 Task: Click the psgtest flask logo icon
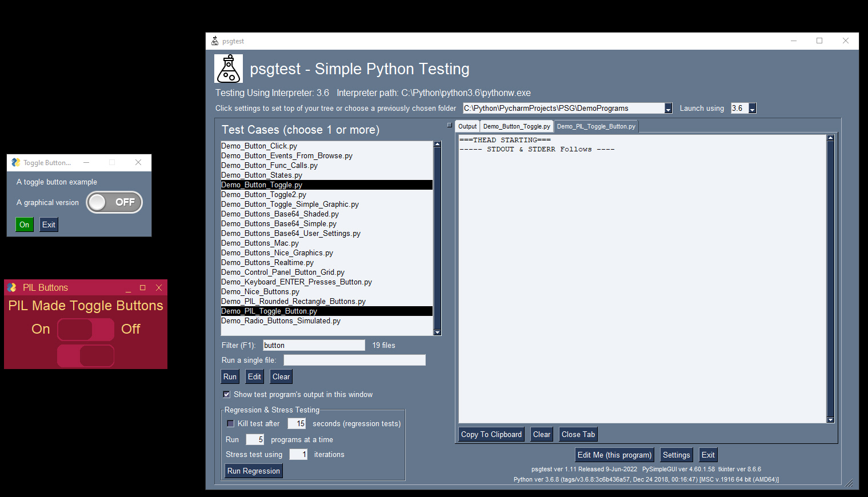pos(229,69)
